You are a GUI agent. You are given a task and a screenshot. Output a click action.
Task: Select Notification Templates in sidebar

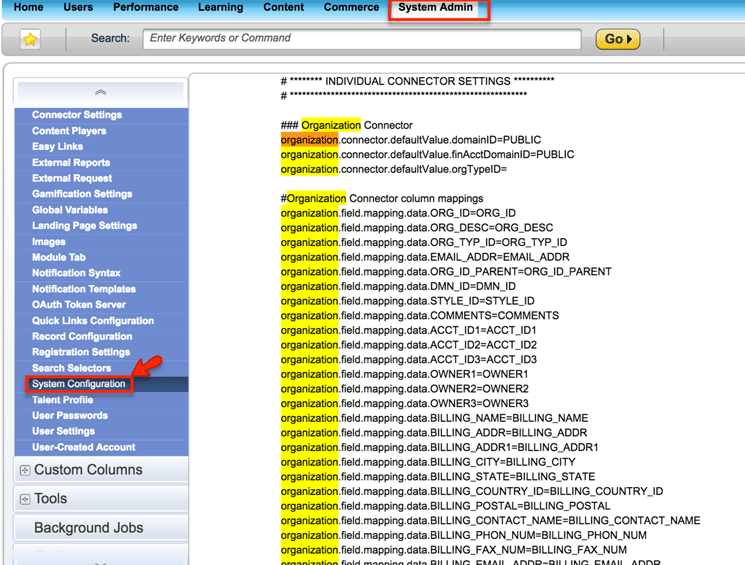point(84,289)
